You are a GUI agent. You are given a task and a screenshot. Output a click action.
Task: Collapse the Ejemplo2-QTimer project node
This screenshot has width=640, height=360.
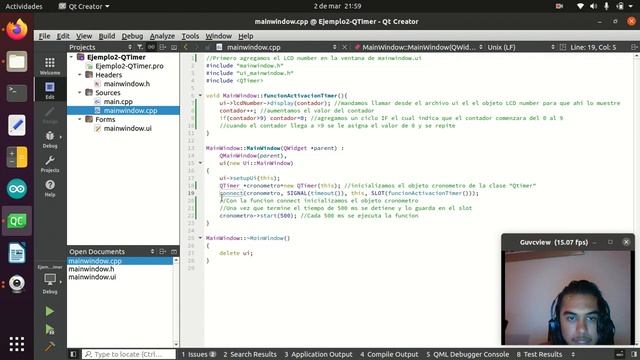[x=72, y=57]
